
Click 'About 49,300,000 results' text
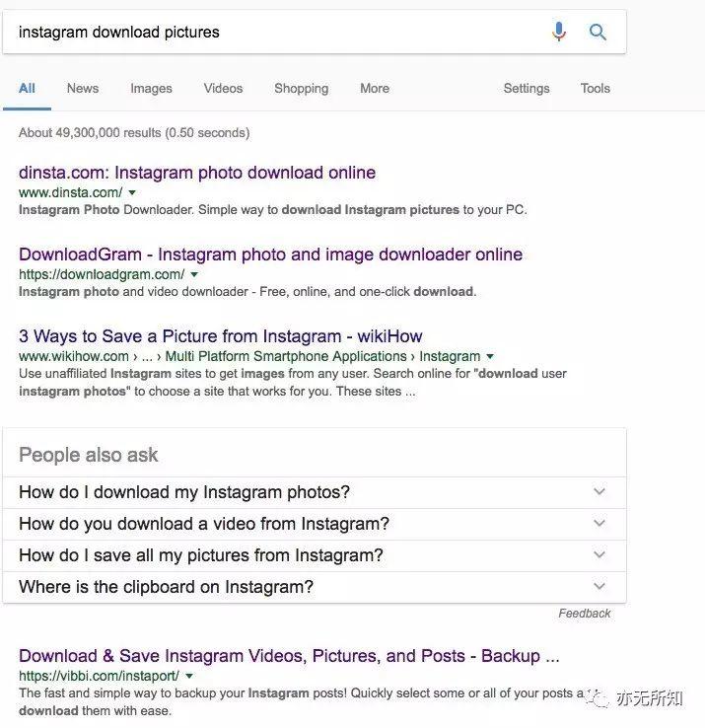click(134, 133)
